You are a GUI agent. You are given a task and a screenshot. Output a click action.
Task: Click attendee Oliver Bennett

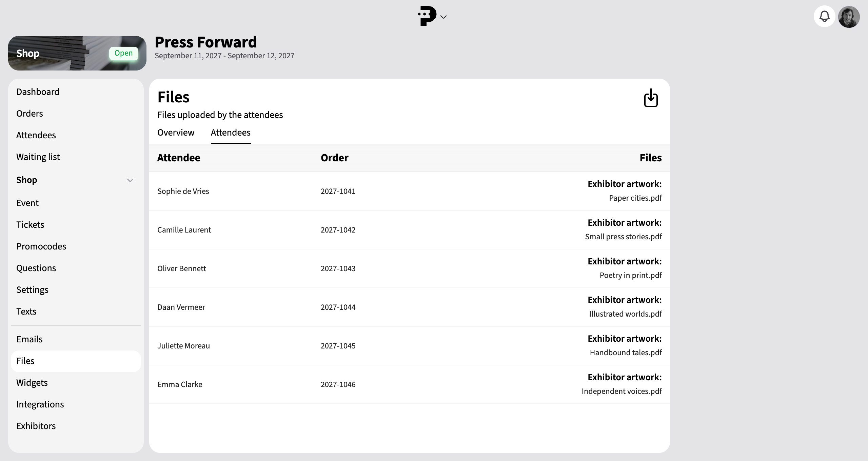pyautogui.click(x=181, y=268)
